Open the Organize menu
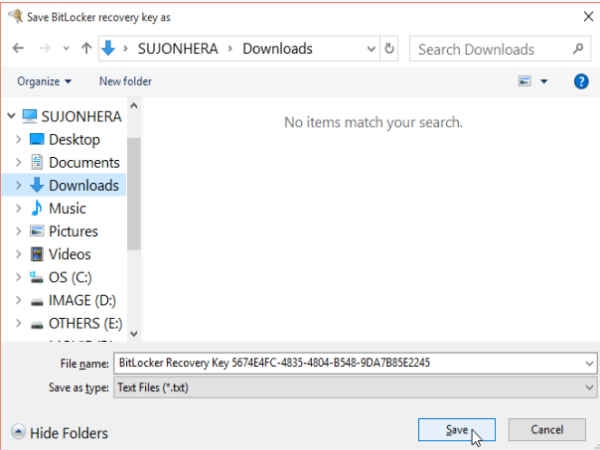 click(44, 82)
